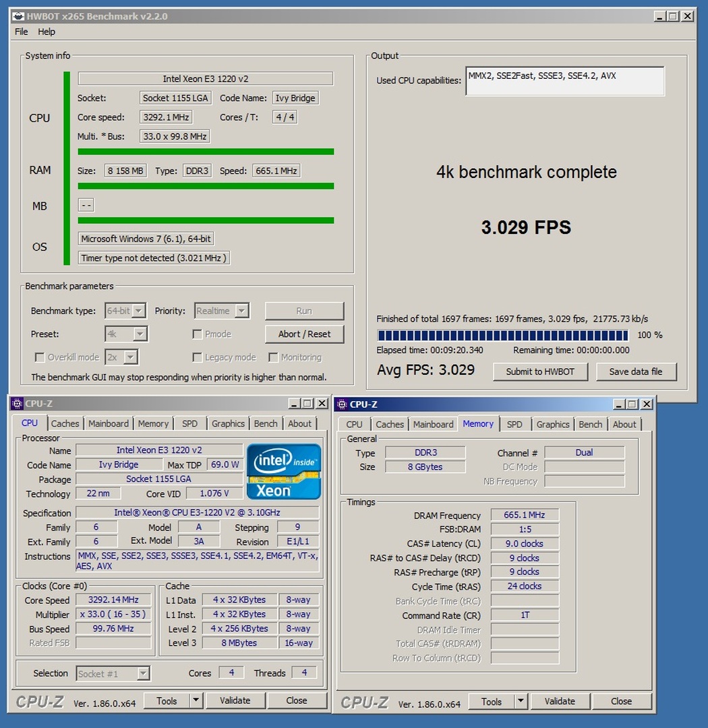Switch to SPD tab in right CPU-Z
This screenshot has width=708, height=728.
point(514,425)
